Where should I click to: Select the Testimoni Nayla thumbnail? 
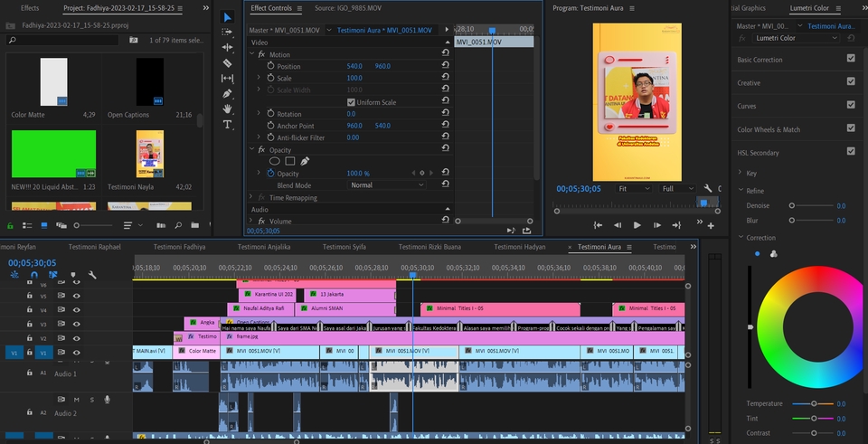(149, 154)
